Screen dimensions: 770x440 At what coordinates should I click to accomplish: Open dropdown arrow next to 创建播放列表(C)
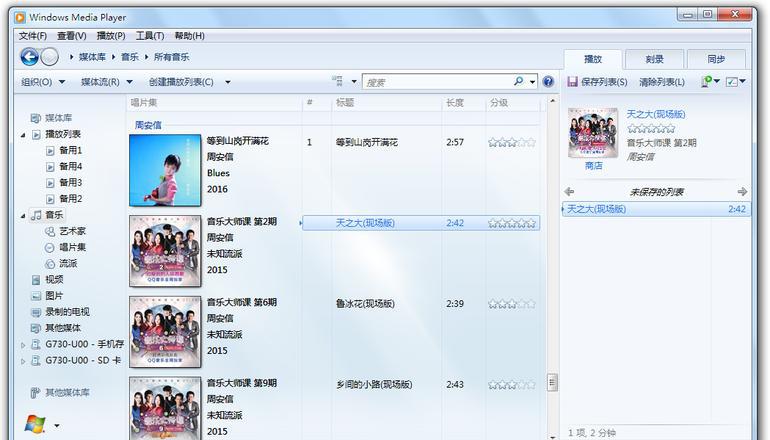pos(228,82)
